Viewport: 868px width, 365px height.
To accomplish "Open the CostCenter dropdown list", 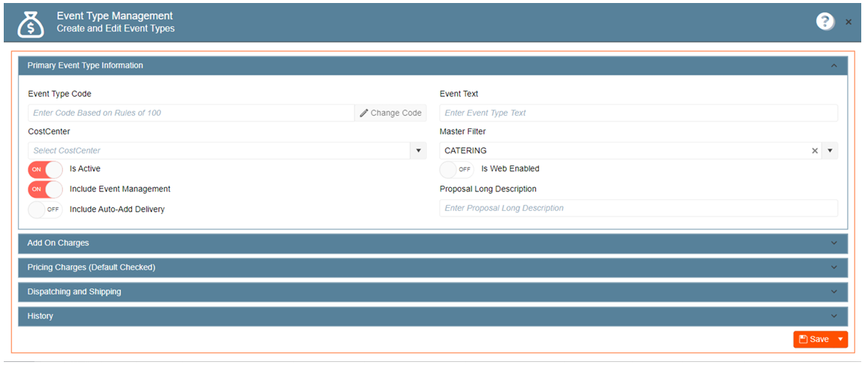I will click(419, 151).
